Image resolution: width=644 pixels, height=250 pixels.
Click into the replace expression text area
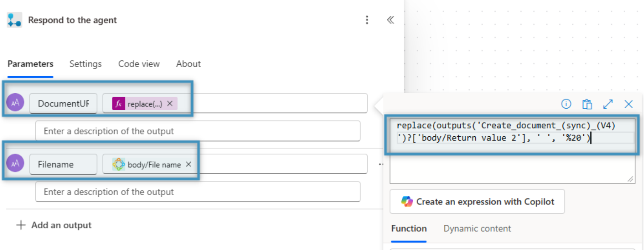pos(512,151)
